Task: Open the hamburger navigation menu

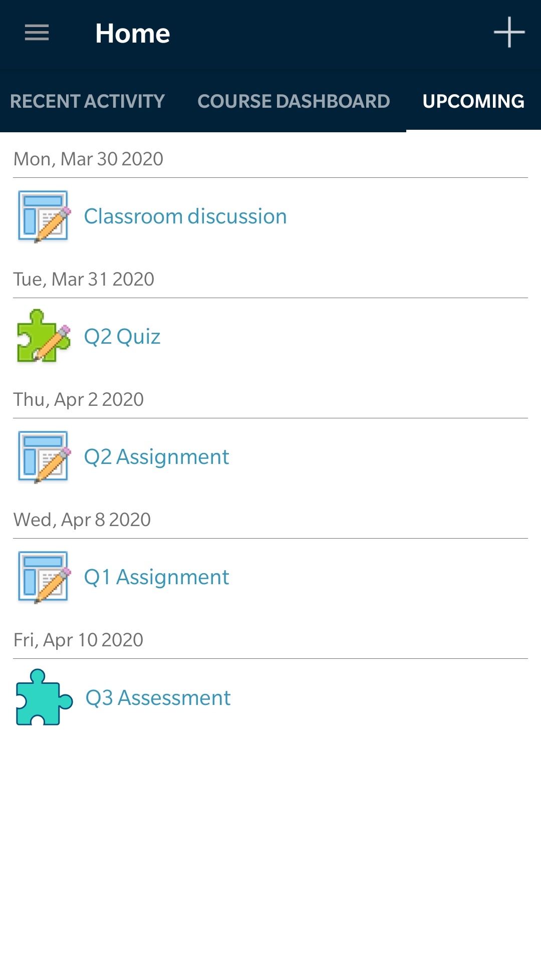Action: (37, 33)
